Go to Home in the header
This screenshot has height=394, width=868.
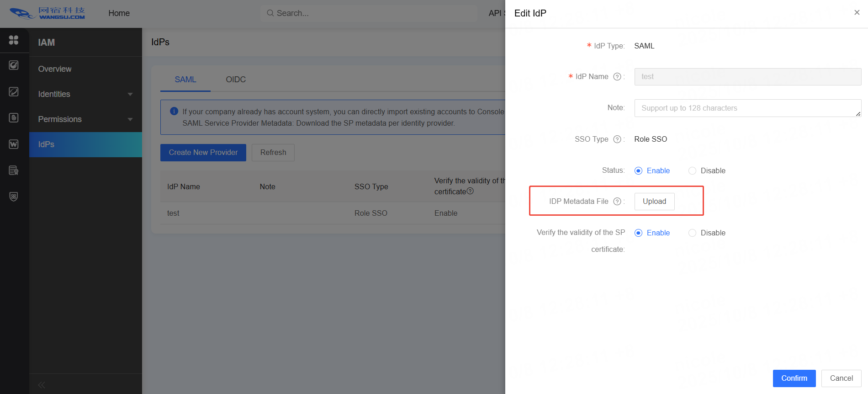click(x=119, y=13)
